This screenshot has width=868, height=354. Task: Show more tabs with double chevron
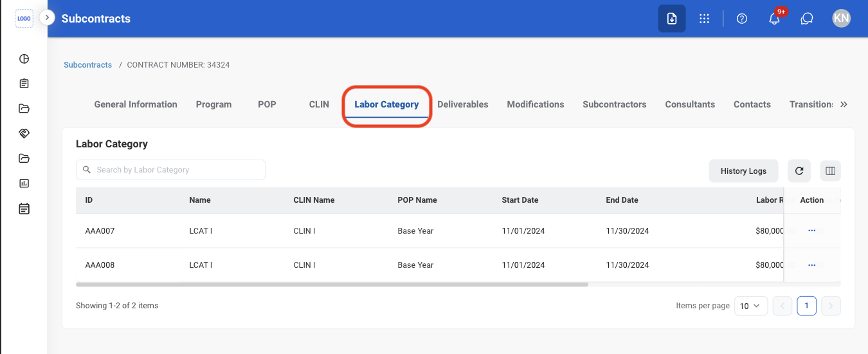coord(844,104)
